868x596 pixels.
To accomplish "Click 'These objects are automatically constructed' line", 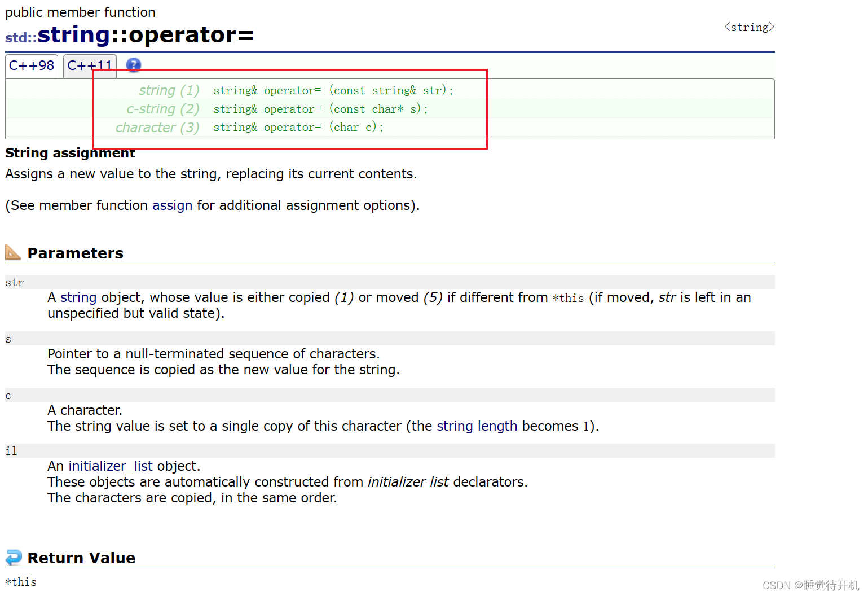I will coord(288,482).
